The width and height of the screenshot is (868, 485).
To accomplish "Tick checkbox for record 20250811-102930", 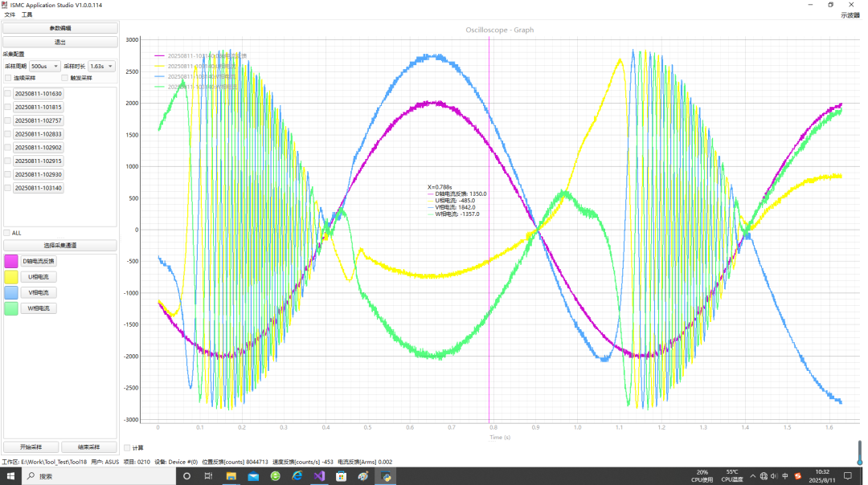I will pos(8,174).
